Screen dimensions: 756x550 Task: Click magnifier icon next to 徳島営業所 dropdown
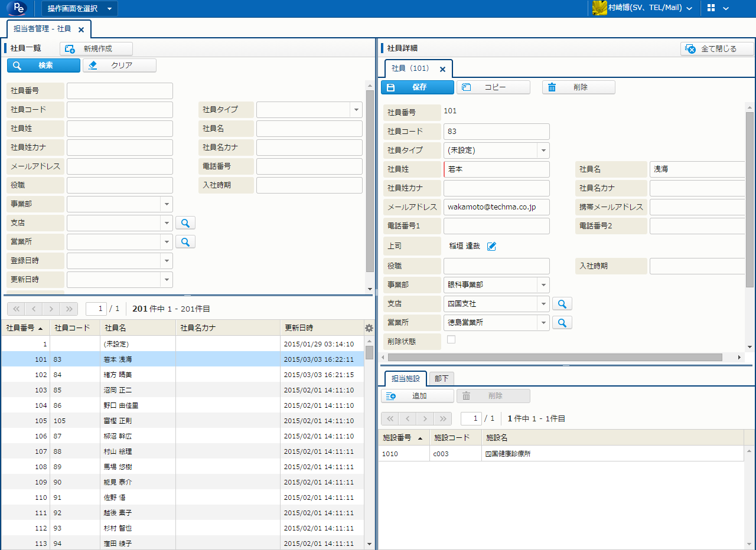[562, 323]
